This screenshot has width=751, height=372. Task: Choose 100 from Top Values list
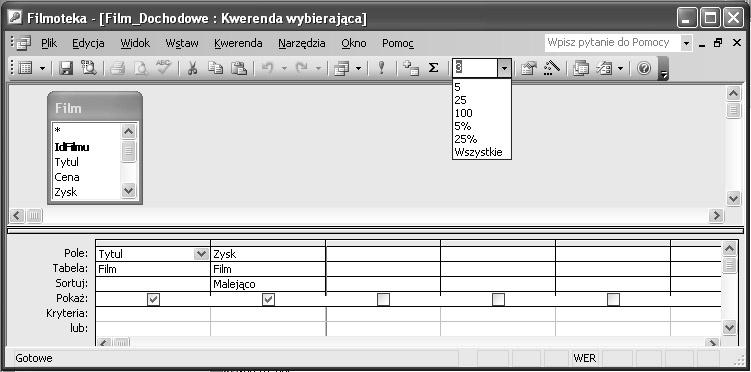[481, 113]
